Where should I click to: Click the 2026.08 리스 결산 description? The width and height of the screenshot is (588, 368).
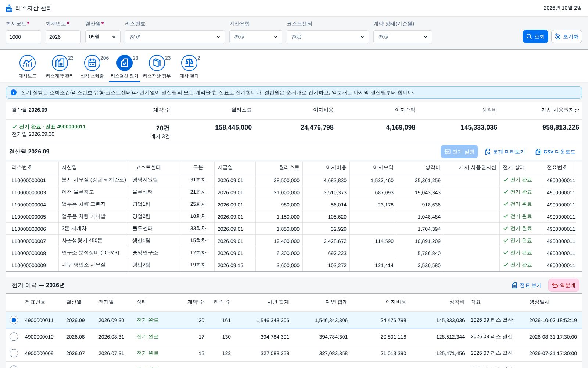coord(492,337)
